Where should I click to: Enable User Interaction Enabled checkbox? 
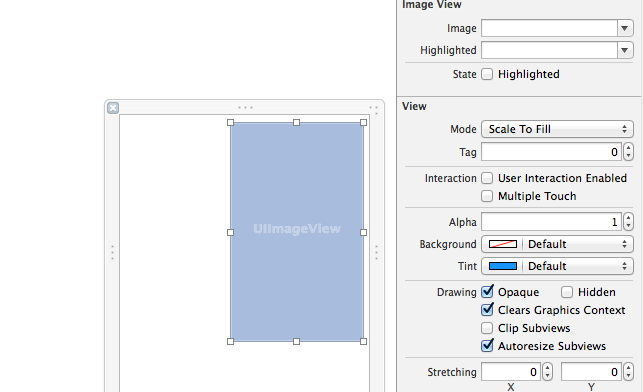pyautogui.click(x=487, y=178)
